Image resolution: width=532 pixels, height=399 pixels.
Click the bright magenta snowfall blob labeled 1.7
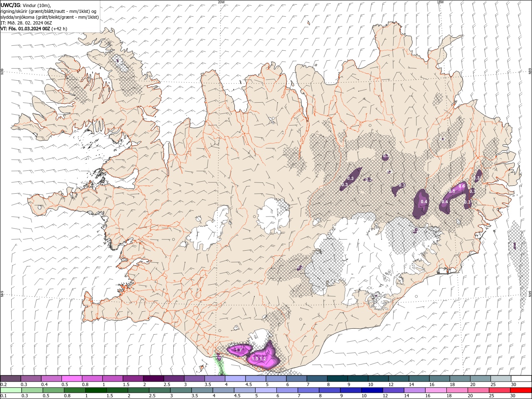click(x=240, y=350)
